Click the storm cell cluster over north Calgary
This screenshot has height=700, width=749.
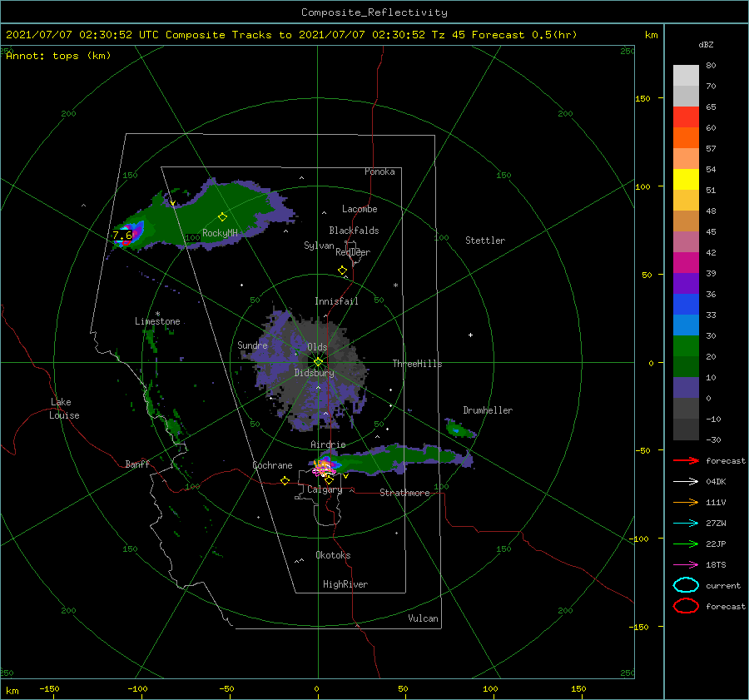point(324,466)
